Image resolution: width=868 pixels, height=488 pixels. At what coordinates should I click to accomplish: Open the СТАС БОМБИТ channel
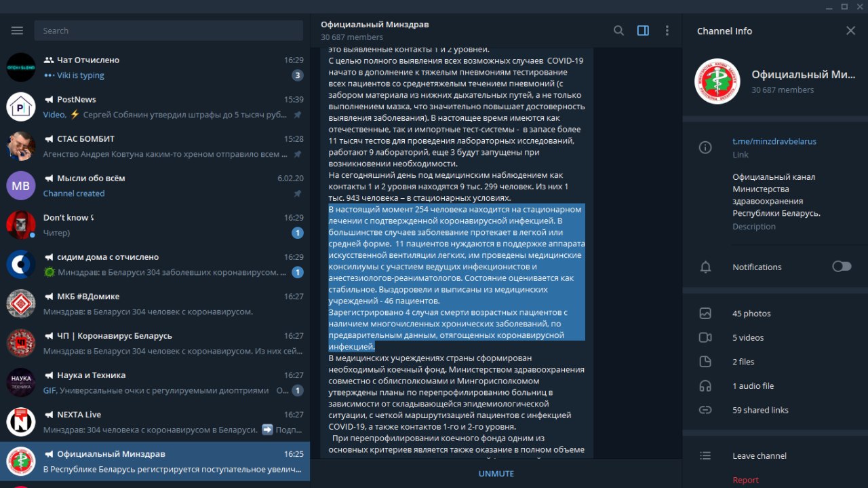click(155, 146)
